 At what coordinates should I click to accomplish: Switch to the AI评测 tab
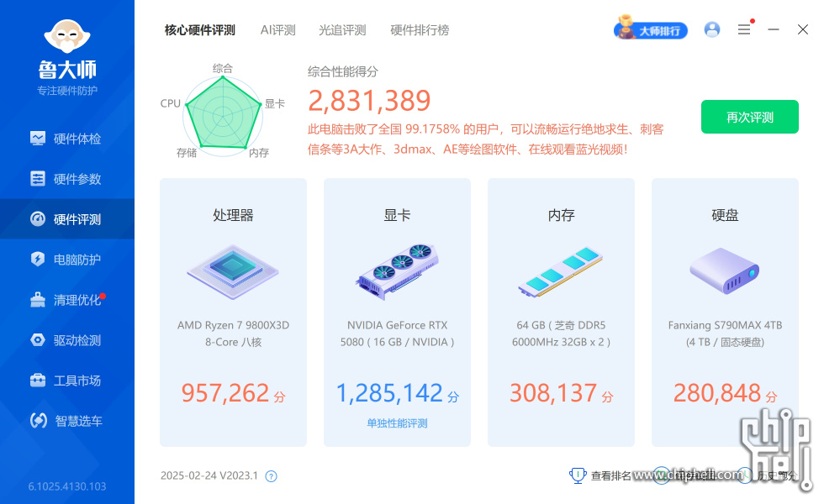tap(278, 30)
